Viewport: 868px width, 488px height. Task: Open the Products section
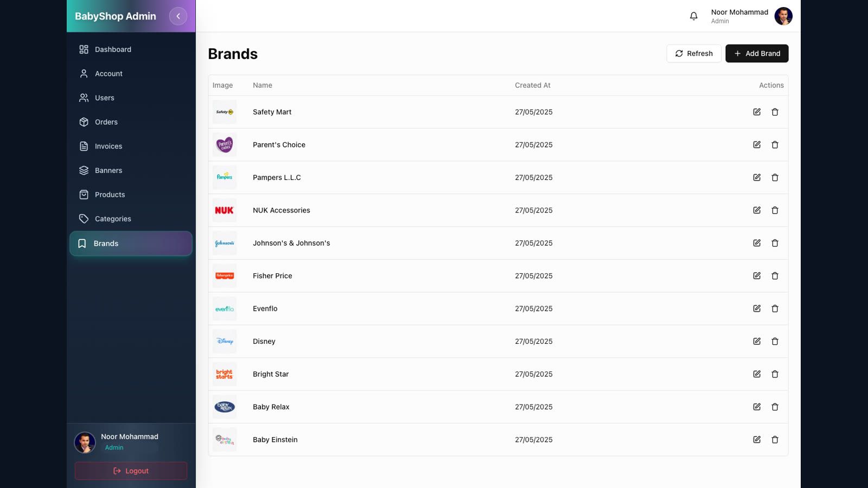(131, 195)
